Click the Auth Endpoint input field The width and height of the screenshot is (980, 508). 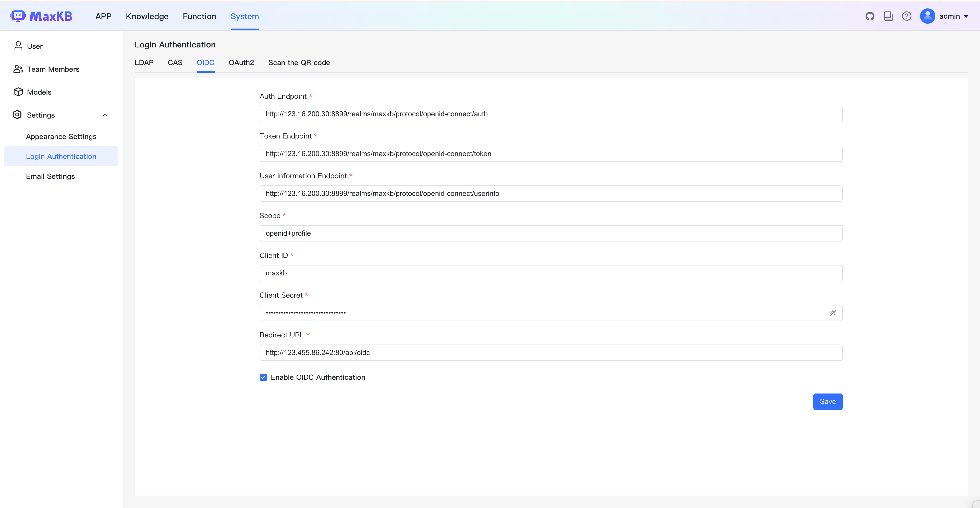pyautogui.click(x=551, y=114)
